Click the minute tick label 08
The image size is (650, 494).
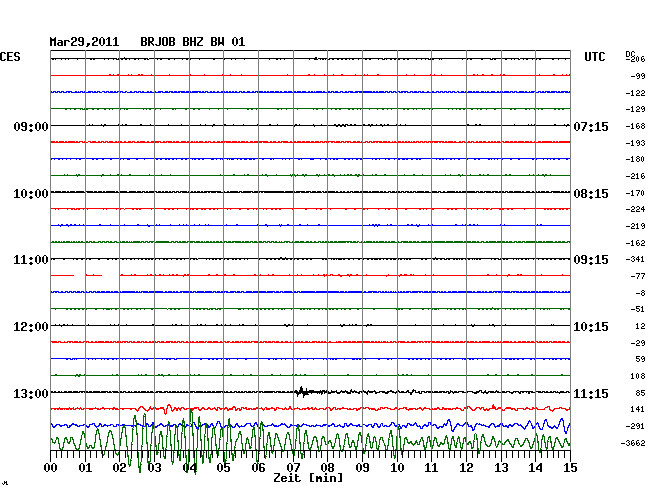pos(327,468)
